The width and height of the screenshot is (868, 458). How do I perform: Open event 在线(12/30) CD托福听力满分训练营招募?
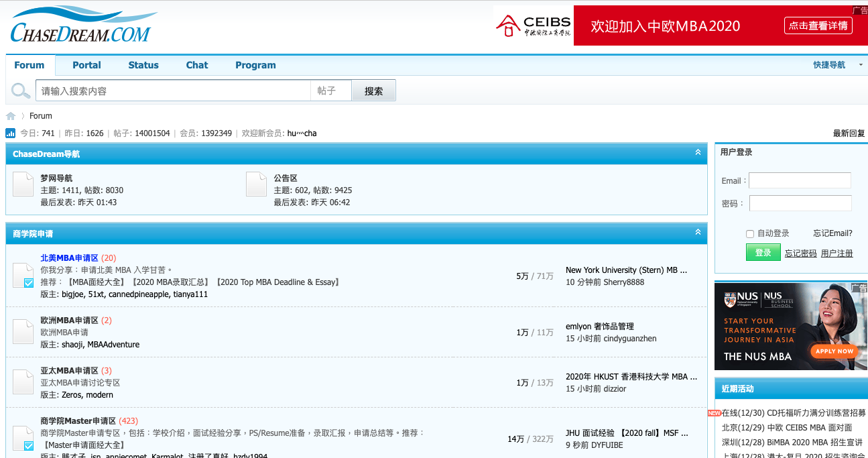[x=794, y=413]
